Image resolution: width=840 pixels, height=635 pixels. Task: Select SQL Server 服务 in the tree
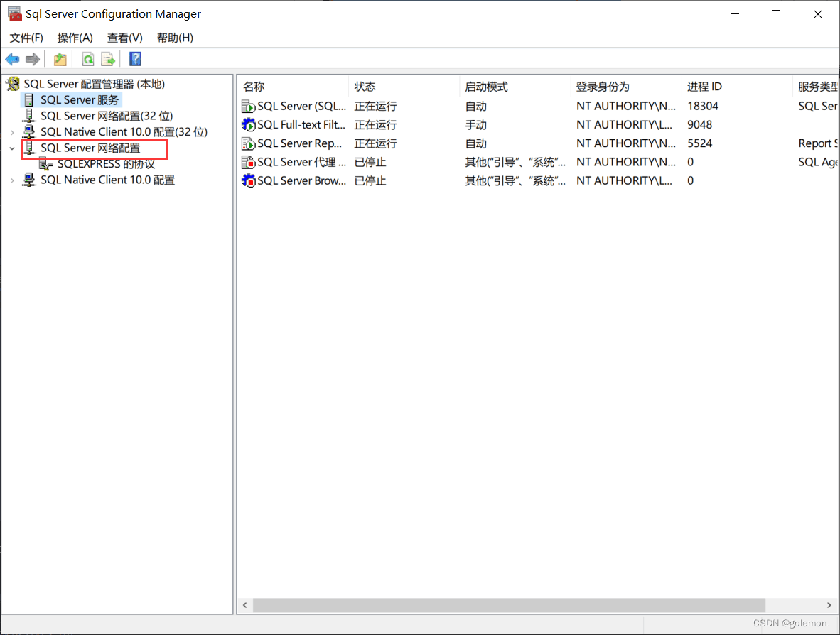(x=80, y=100)
